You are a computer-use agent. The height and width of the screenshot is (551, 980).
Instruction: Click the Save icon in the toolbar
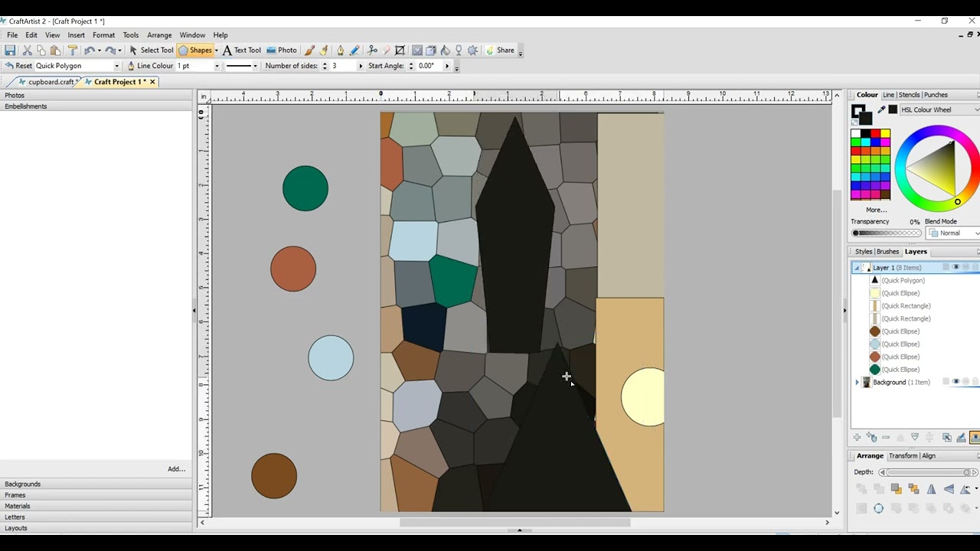click(10, 51)
